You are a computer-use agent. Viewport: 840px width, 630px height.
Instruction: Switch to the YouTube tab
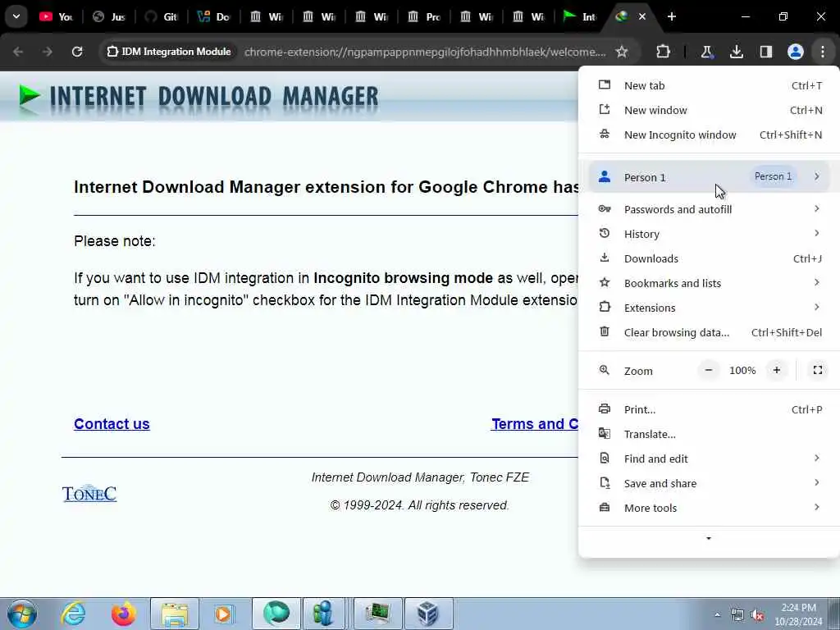click(57, 16)
